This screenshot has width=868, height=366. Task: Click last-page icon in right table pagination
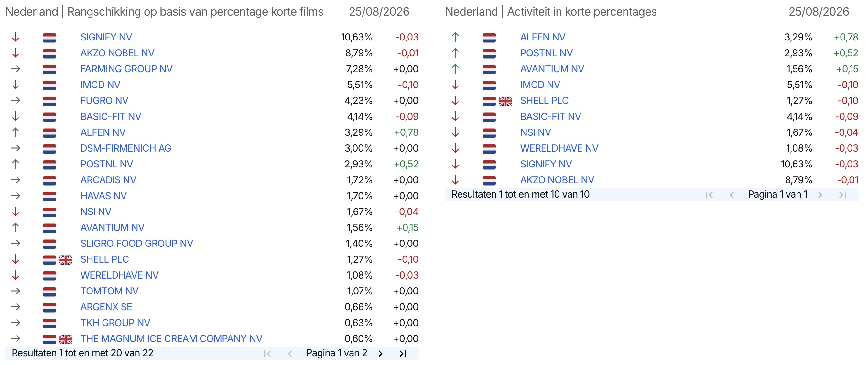[843, 195]
